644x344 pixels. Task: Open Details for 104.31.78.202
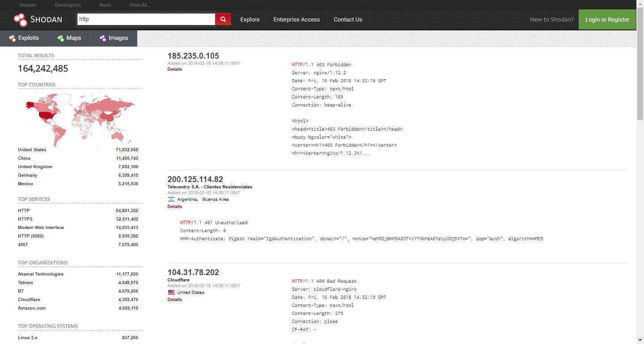click(x=175, y=300)
